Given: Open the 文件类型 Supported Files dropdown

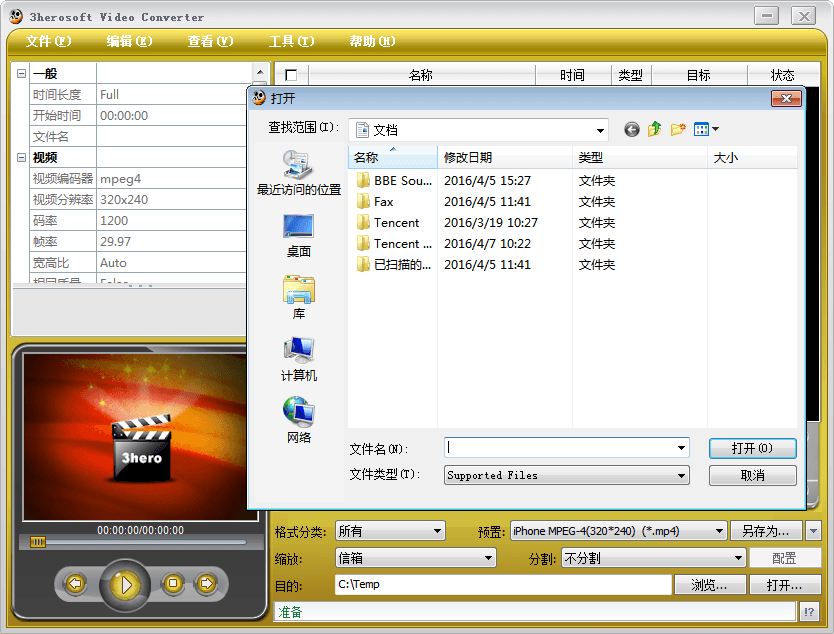Looking at the screenshot, I should click(681, 476).
